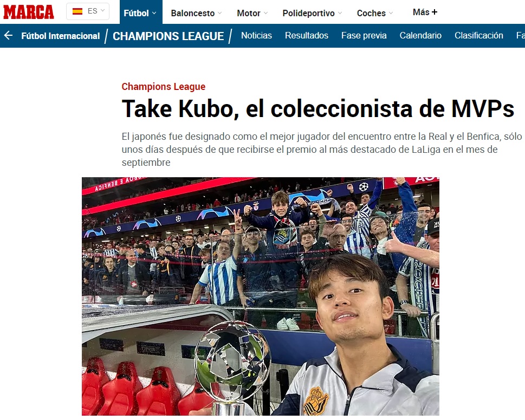Open the Calendario section
Viewport: 525px width, 420px height.
420,36
